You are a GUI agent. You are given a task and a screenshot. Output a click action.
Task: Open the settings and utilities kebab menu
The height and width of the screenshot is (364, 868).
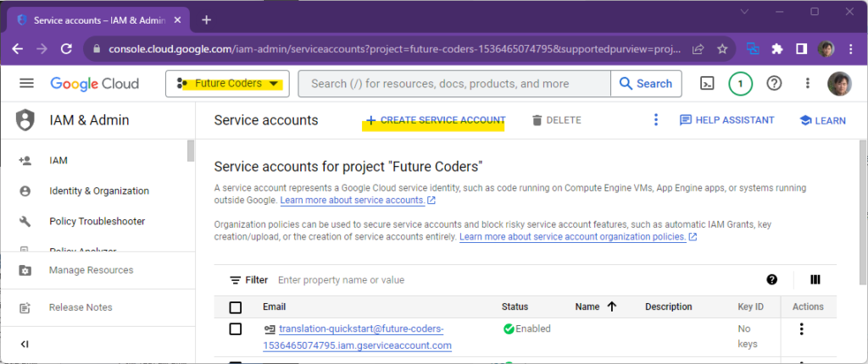tap(808, 84)
